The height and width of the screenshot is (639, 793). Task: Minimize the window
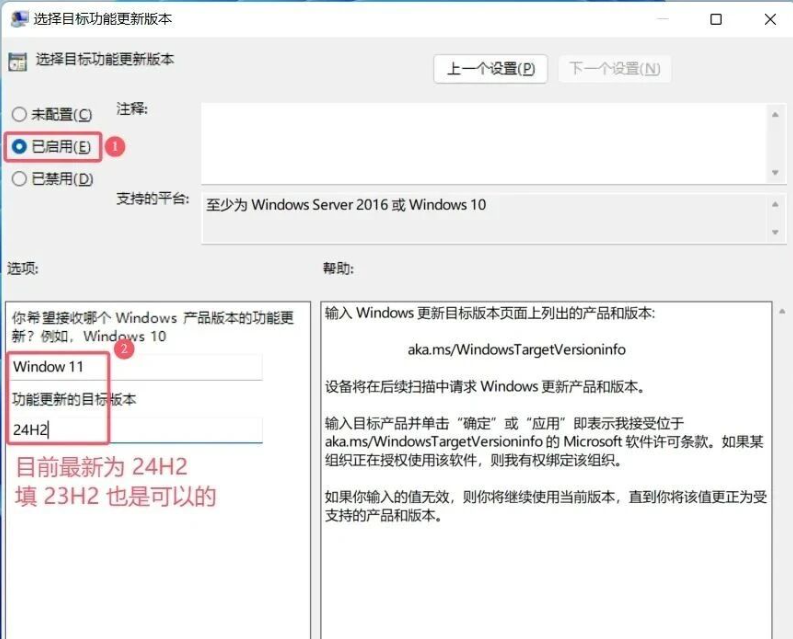coord(663,19)
